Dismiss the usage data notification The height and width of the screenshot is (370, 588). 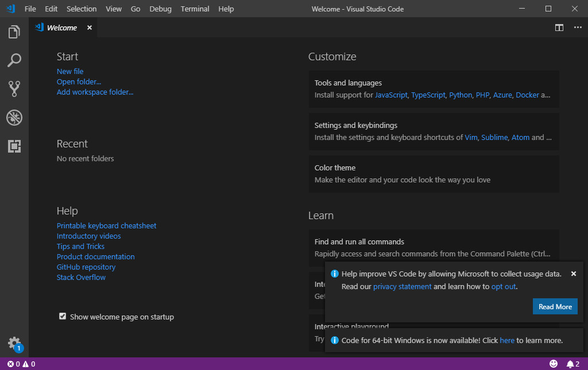click(574, 274)
